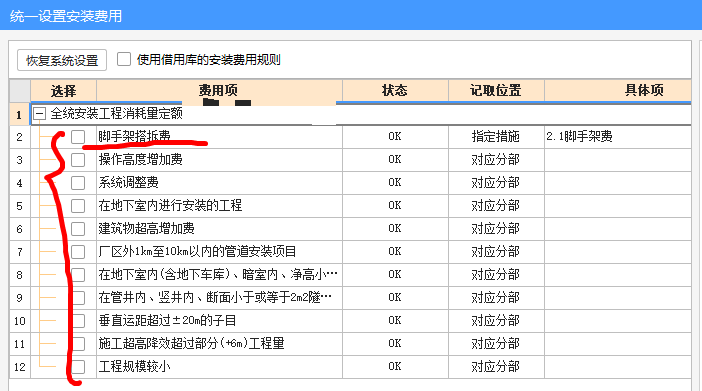Click the 费用项 column header

click(219, 91)
